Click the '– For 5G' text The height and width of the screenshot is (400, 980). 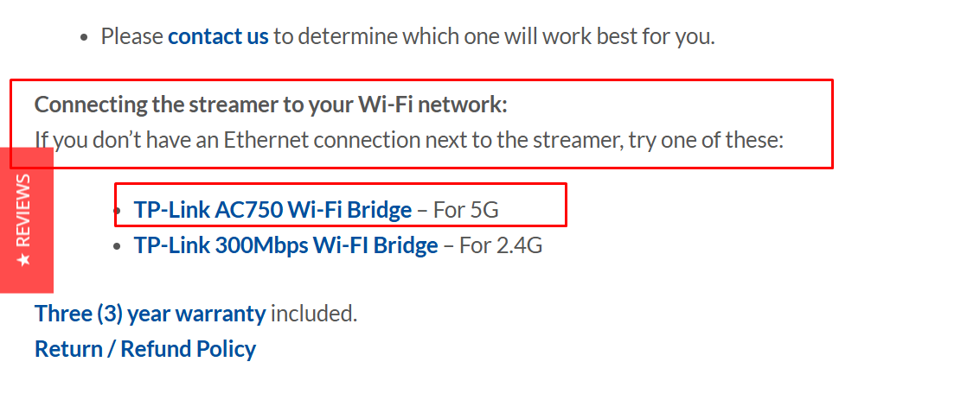[x=458, y=210]
